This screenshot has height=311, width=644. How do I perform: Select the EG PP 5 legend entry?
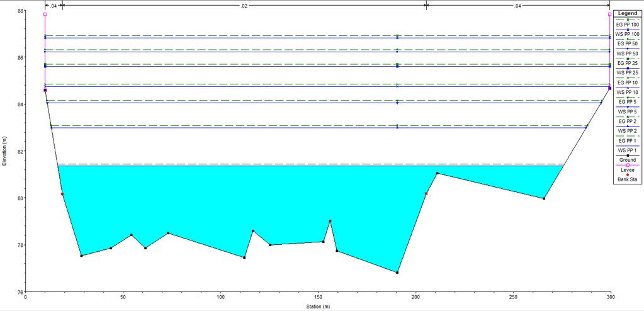pos(628,101)
